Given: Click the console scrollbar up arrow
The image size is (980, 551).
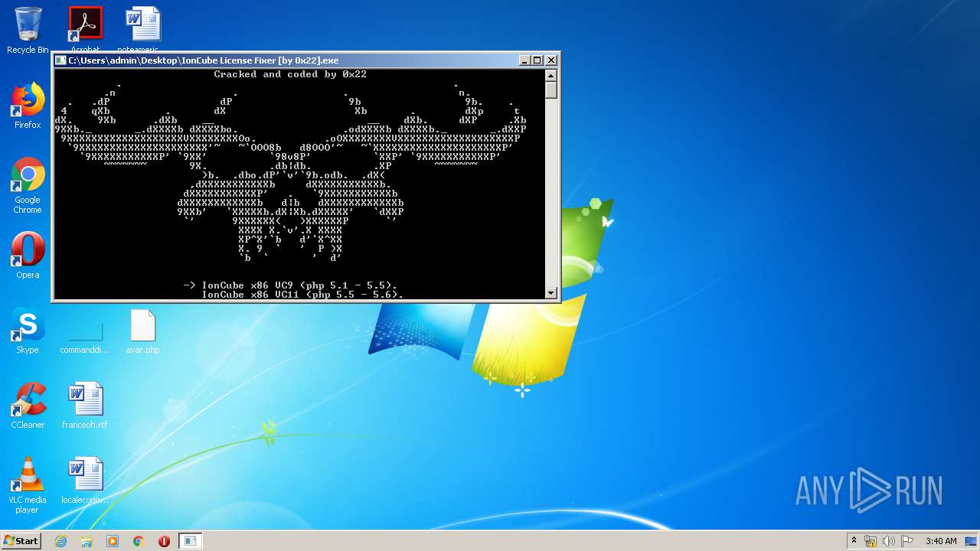Looking at the screenshot, I should tap(550, 75).
